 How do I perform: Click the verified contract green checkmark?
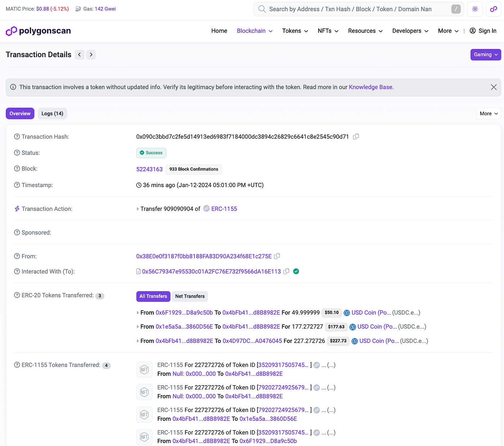296,271
